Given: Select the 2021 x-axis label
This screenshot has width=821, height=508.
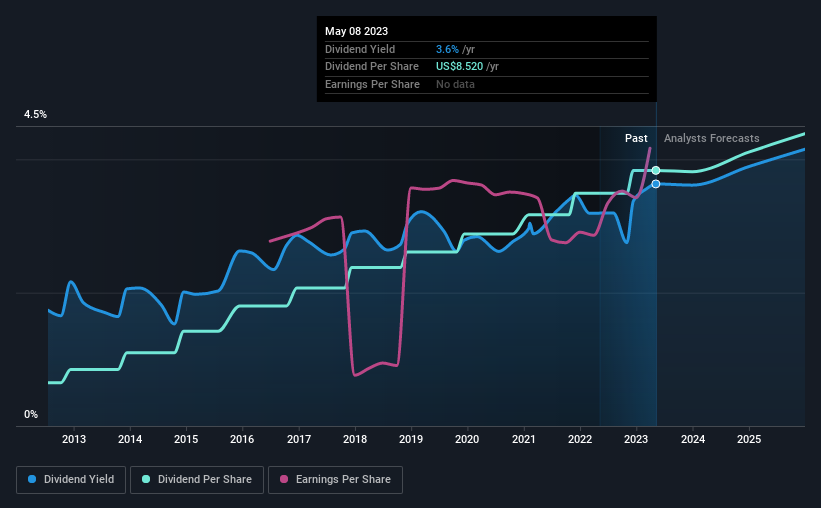Looking at the screenshot, I should coord(524,439).
